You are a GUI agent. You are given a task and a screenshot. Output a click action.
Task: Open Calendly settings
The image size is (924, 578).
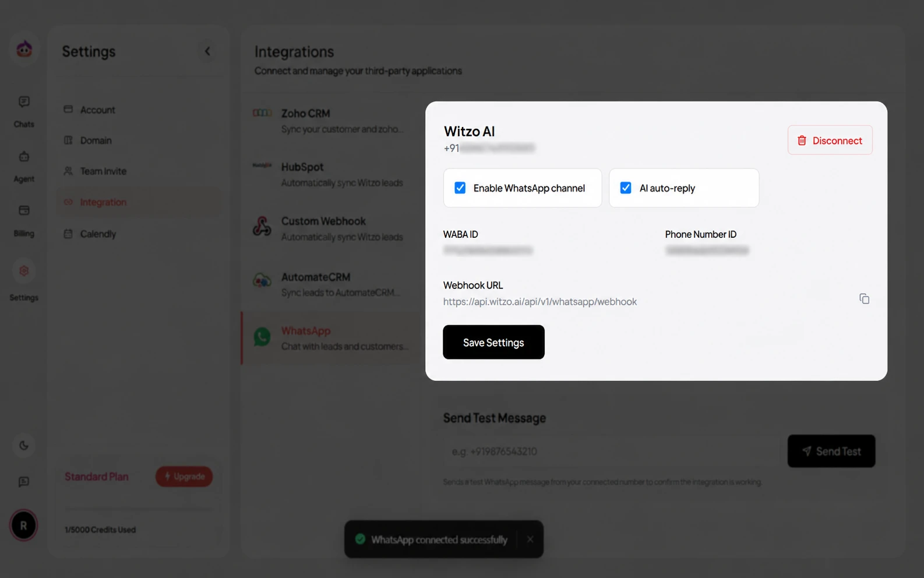pos(139,234)
